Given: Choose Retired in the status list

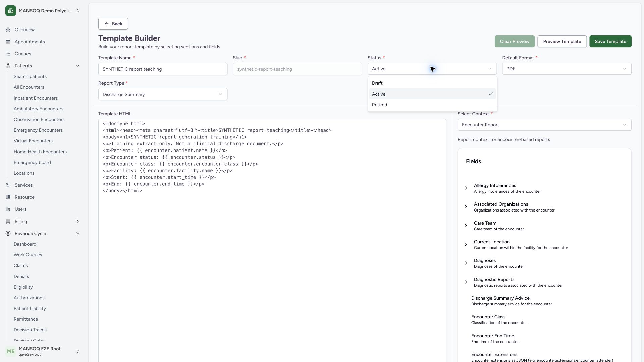Looking at the screenshot, I should tap(432, 105).
